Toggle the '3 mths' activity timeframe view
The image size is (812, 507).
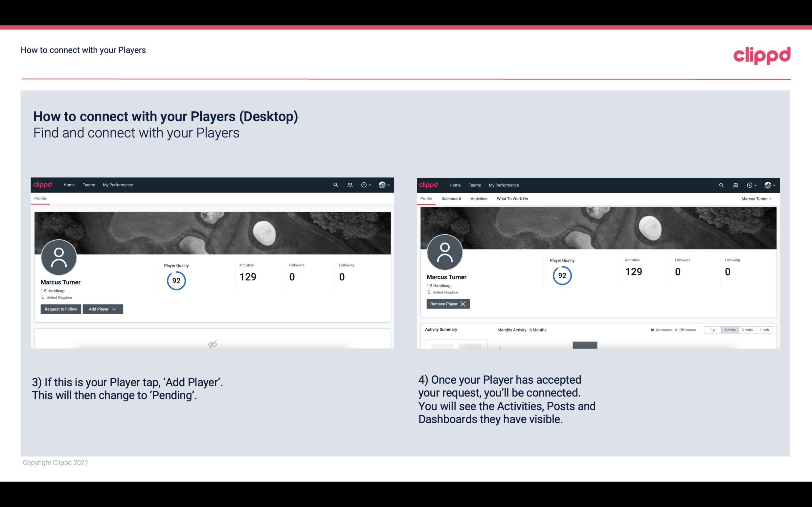coord(747,329)
